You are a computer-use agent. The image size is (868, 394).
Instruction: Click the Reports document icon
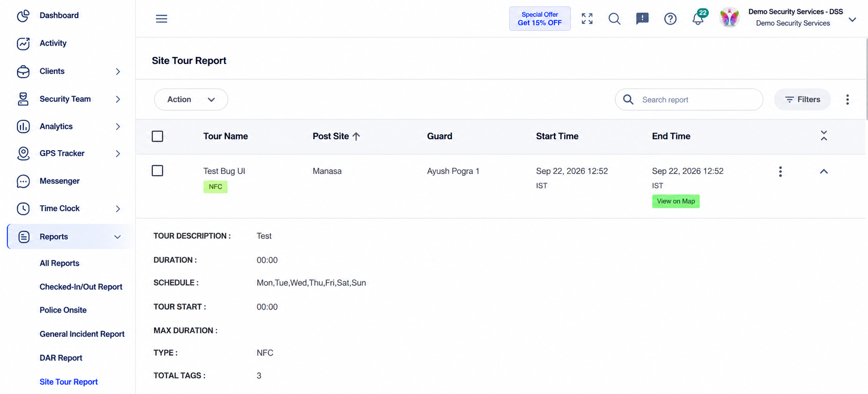pos(24,237)
